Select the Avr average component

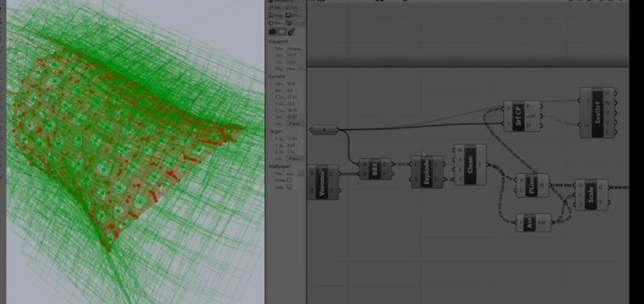tap(533, 223)
